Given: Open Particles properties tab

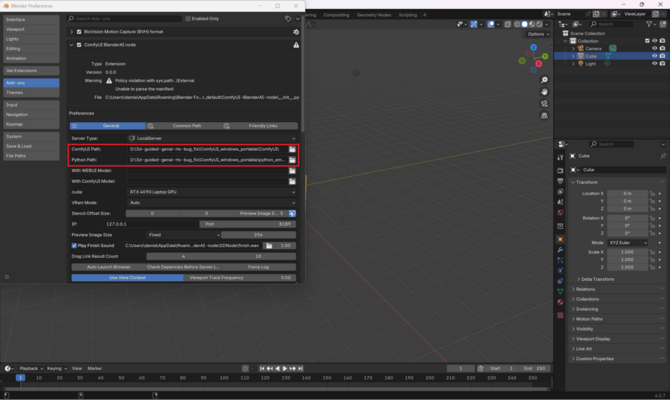Looking at the screenshot, I should pos(560,260).
